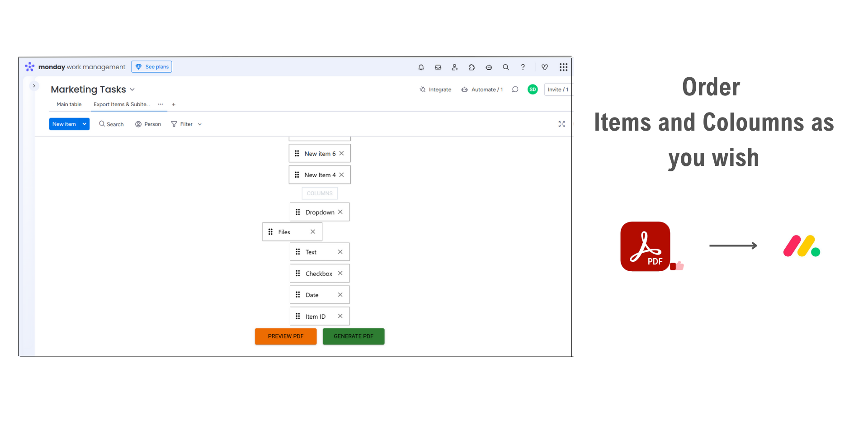Viewport: 868px width, 434px height.
Task: Remove the Checkbox column entry
Action: click(x=340, y=273)
